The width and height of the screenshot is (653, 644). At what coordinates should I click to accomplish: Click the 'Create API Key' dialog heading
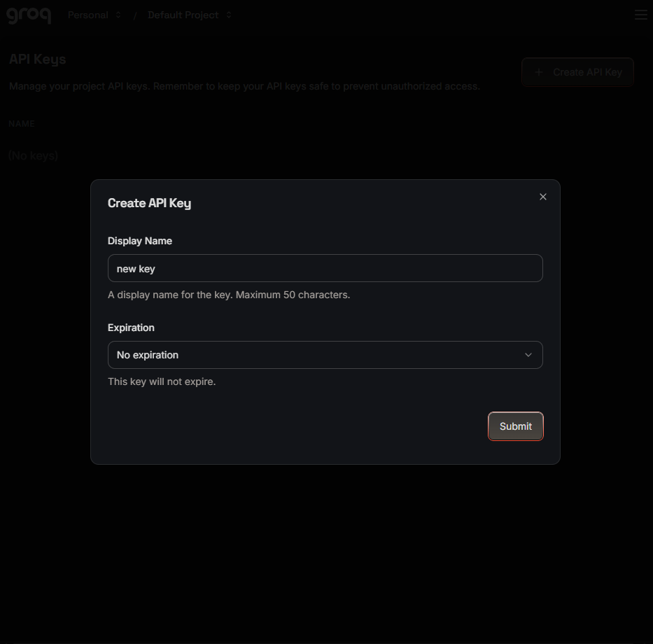pos(150,203)
